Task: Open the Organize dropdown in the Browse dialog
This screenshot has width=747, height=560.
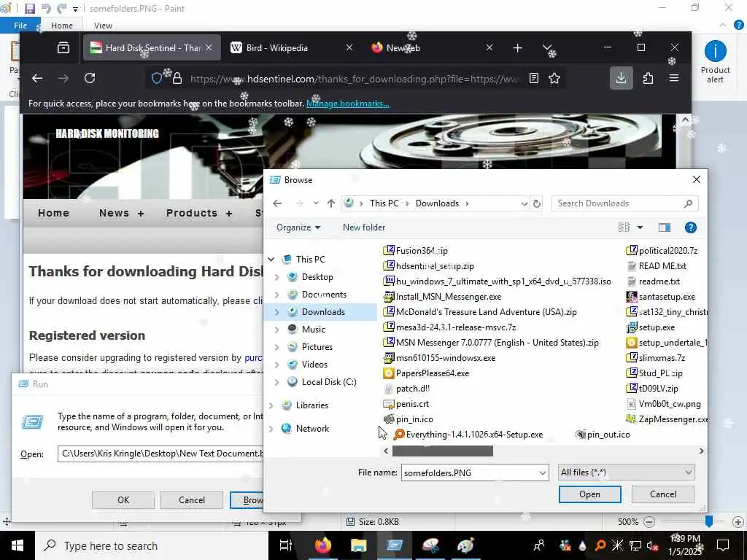Action: pyautogui.click(x=298, y=227)
